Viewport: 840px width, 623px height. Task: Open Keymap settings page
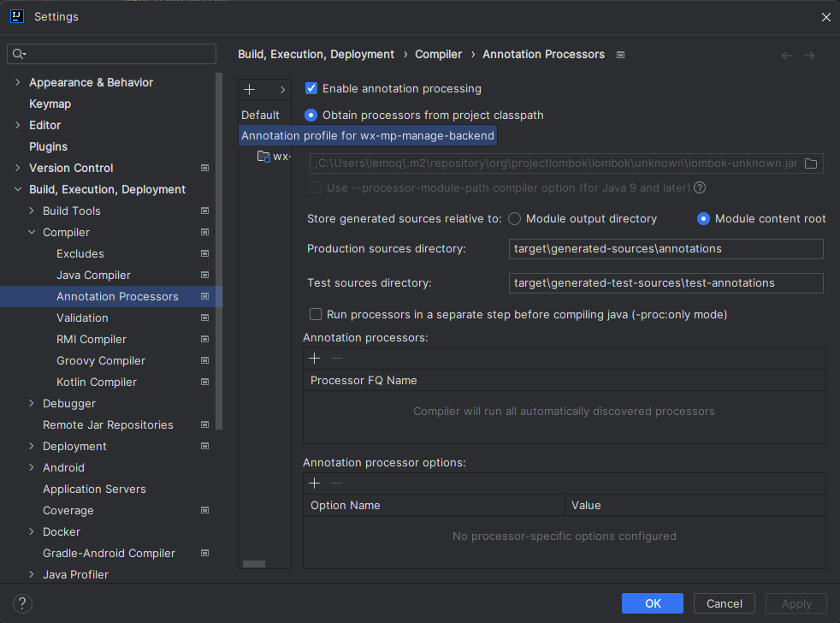pos(50,104)
